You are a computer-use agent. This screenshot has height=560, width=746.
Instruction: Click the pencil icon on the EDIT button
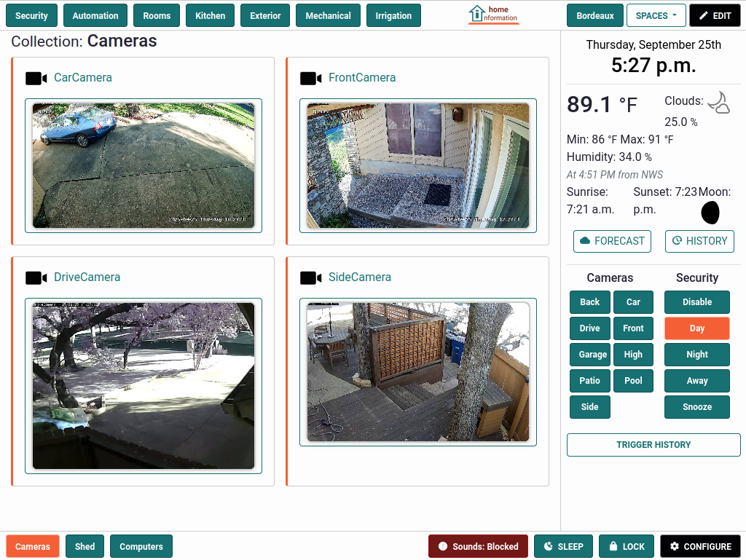point(703,15)
